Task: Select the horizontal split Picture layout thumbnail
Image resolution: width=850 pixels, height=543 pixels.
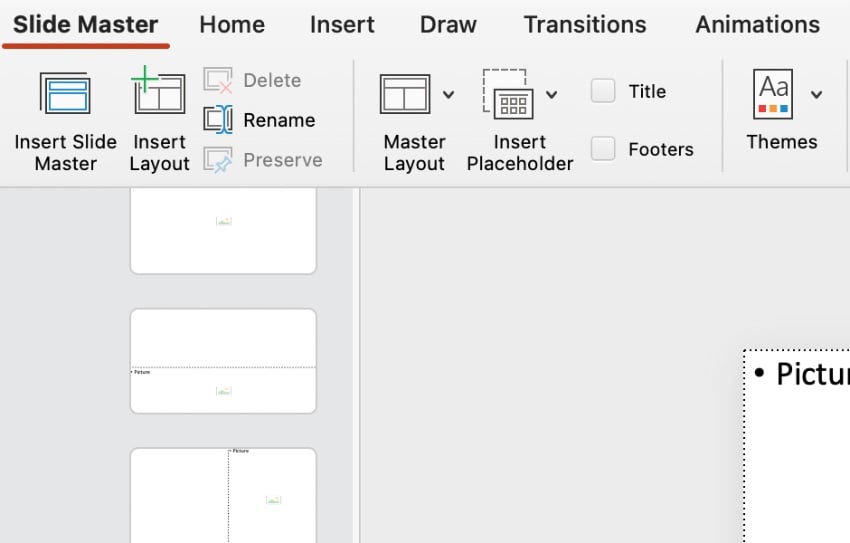Action: tap(223, 361)
